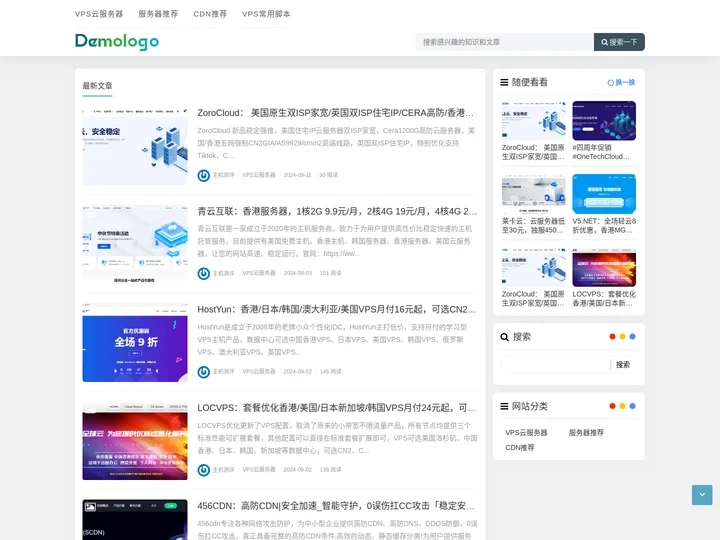Open the HostYun 全场9折 article thumbnail

(135, 343)
